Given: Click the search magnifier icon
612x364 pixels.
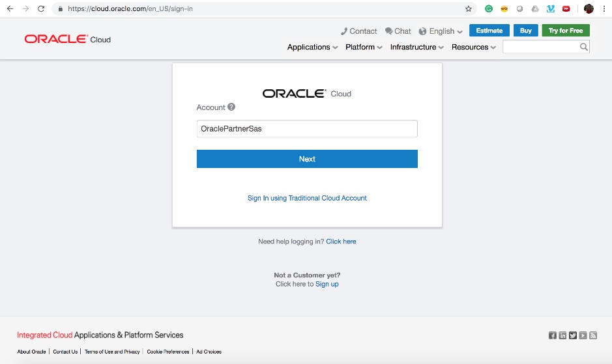Looking at the screenshot, I should coord(583,47).
